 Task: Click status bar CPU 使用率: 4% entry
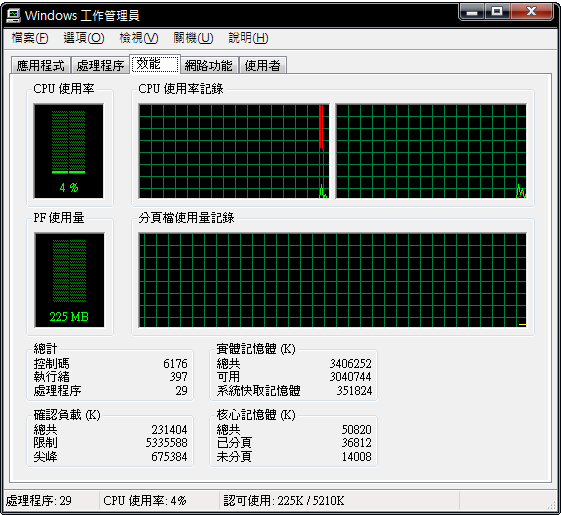pyautogui.click(x=145, y=500)
